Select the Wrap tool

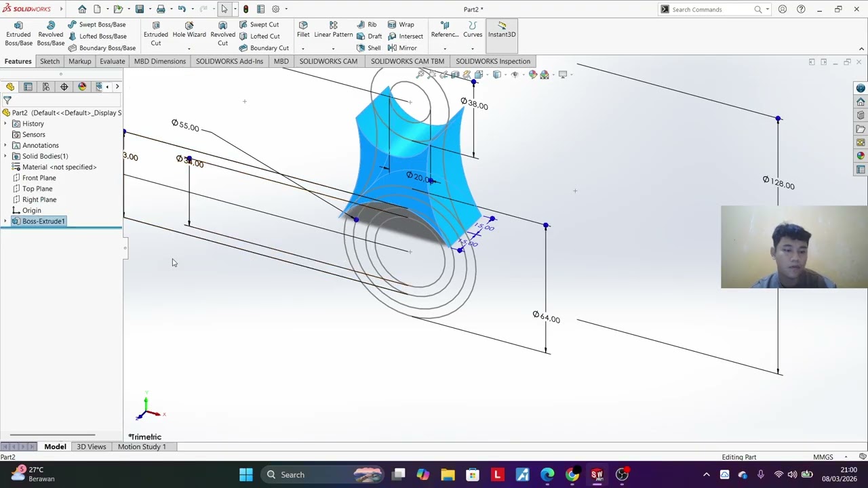pos(401,24)
